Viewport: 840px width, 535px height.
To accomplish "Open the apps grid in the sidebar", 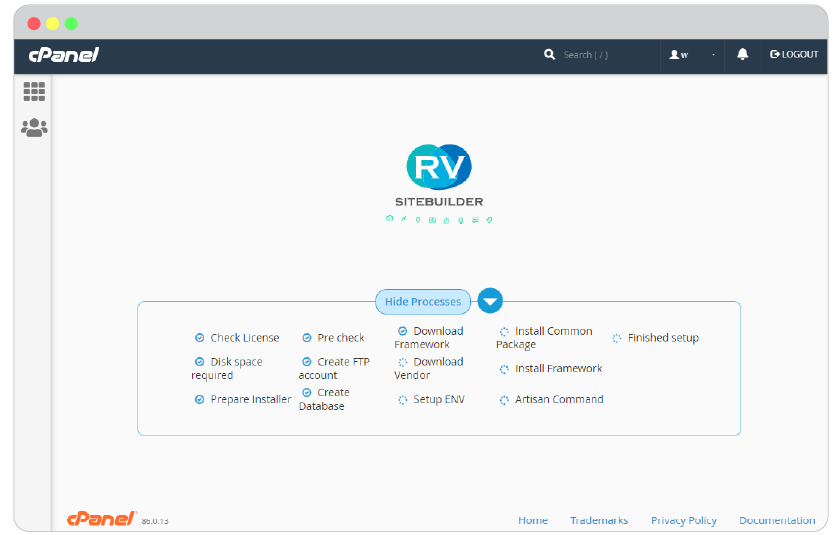I will click(x=34, y=92).
